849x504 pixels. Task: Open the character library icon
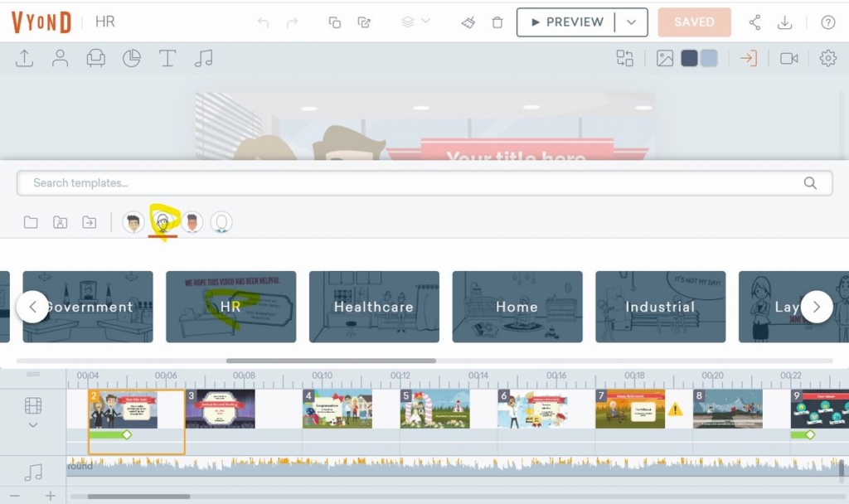pos(60,58)
